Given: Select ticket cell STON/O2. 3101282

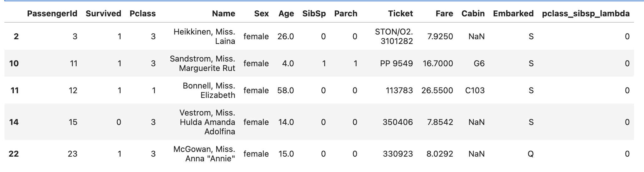Looking at the screenshot, I should (394, 36).
